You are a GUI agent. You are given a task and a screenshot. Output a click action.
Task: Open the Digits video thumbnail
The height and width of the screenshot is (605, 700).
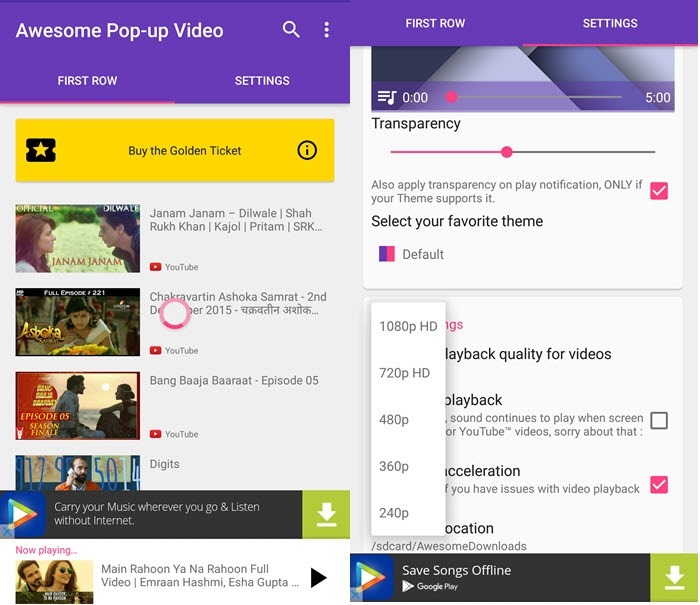coord(78,473)
